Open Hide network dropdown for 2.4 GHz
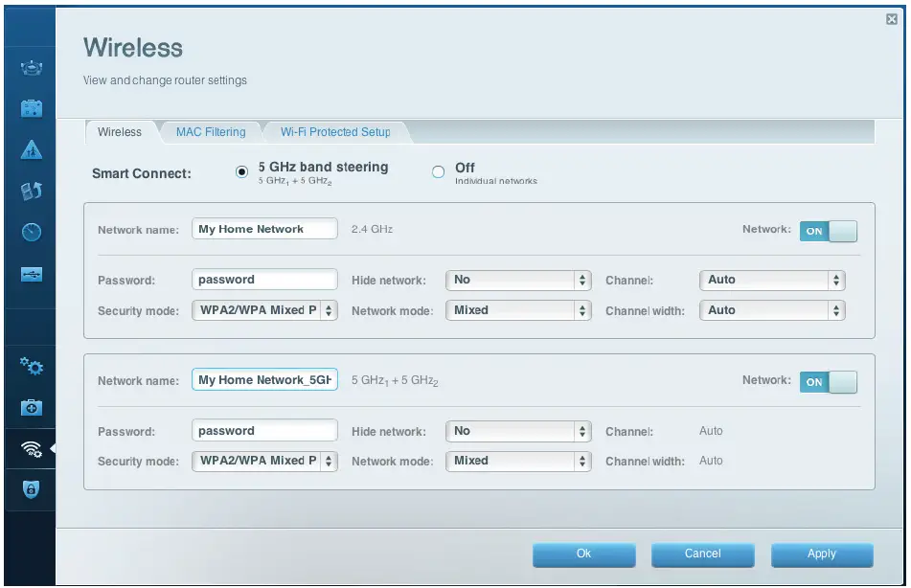This screenshot has width=911, height=588. tap(518, 280)
